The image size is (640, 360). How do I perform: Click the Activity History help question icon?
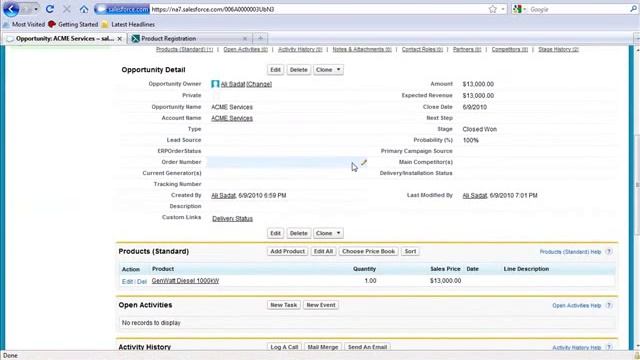tap(609, 347)
